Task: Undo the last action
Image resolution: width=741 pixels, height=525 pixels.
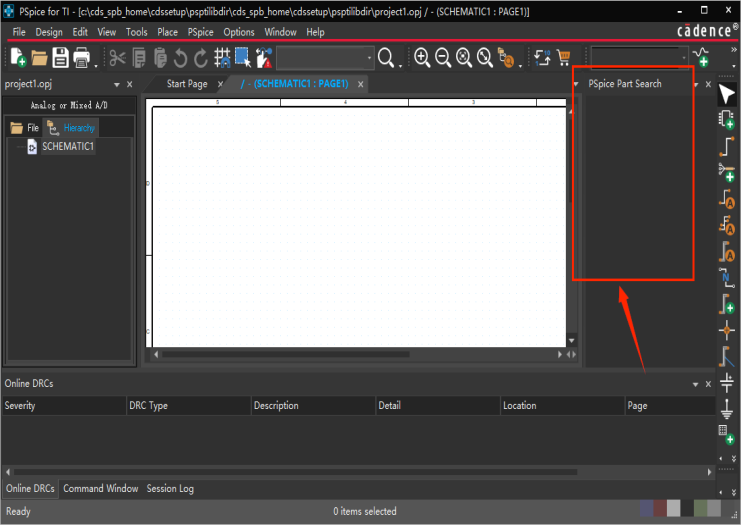Action: point(180,58)
